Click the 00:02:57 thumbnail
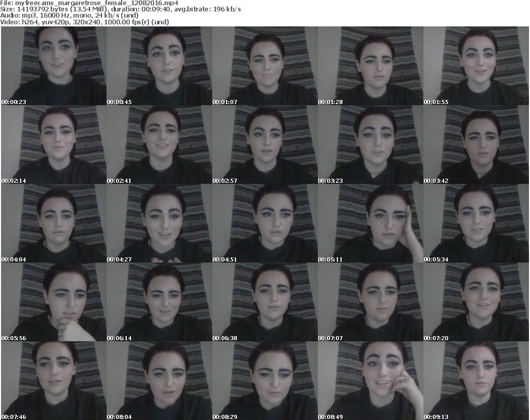 click(x=264, y=144)
